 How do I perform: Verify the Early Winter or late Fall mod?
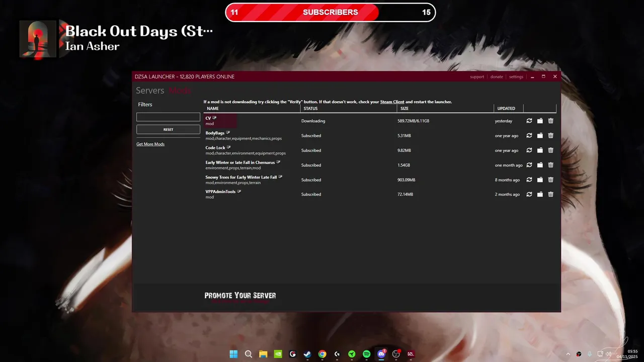point(529,165)
